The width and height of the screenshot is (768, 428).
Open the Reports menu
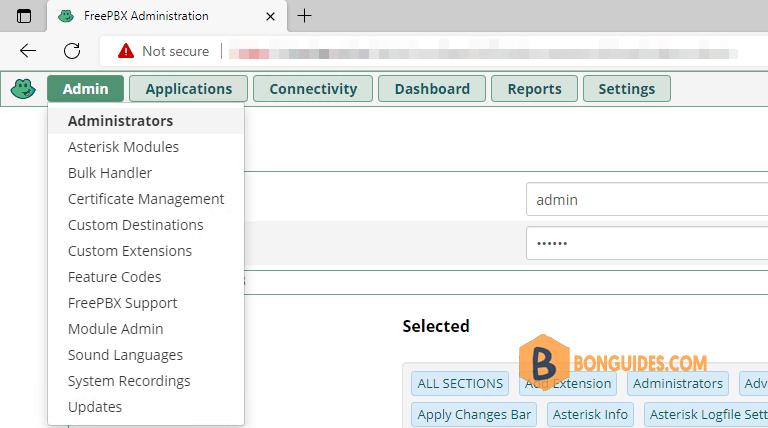coord(534,89)
